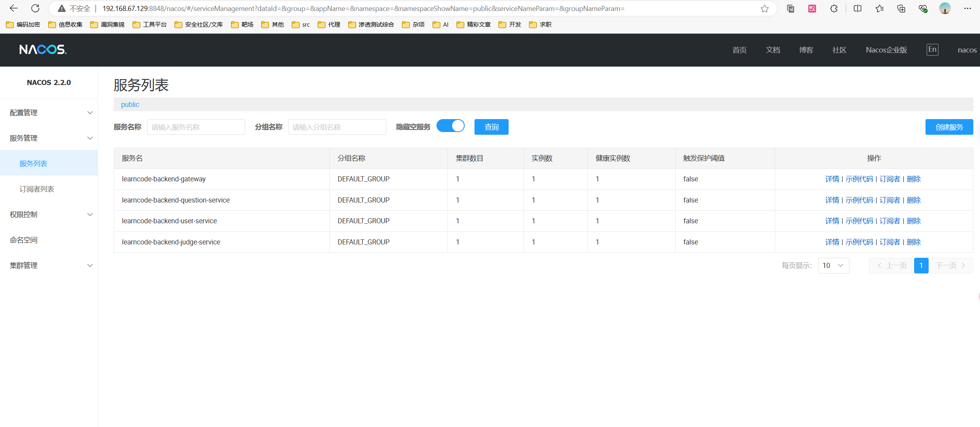This screenshot has width=980, height=427.
Task: Select 服务列表 in the sidebar
Action: pos(49,163)
